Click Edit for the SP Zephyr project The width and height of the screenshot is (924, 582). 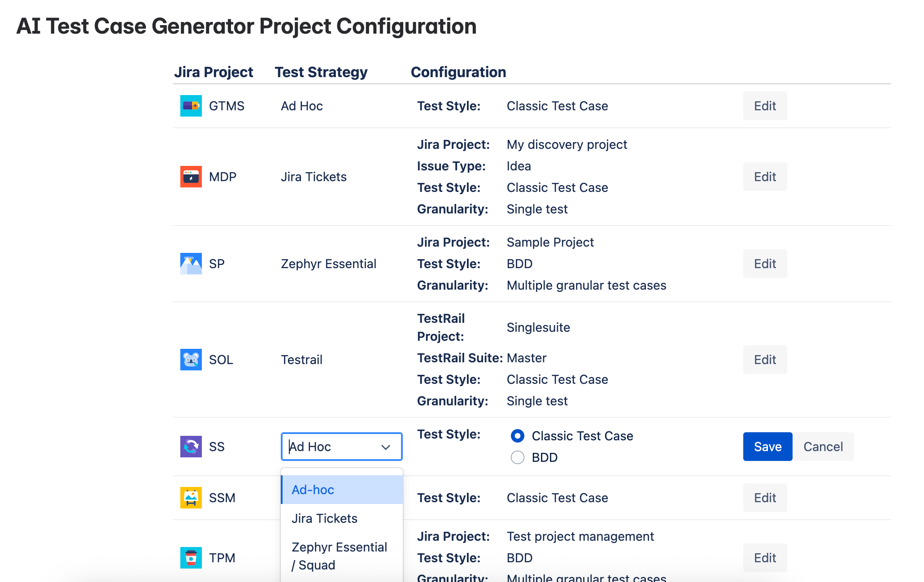click(x=765, y=264)
